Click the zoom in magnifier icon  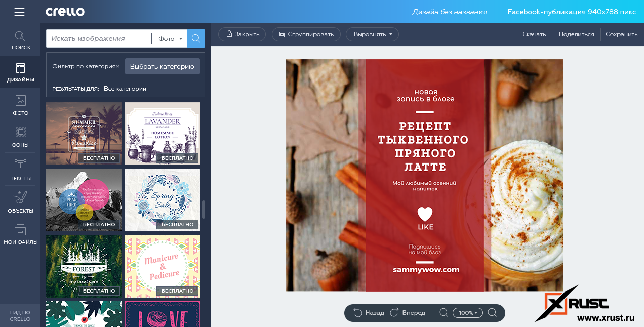click(492, 313)
